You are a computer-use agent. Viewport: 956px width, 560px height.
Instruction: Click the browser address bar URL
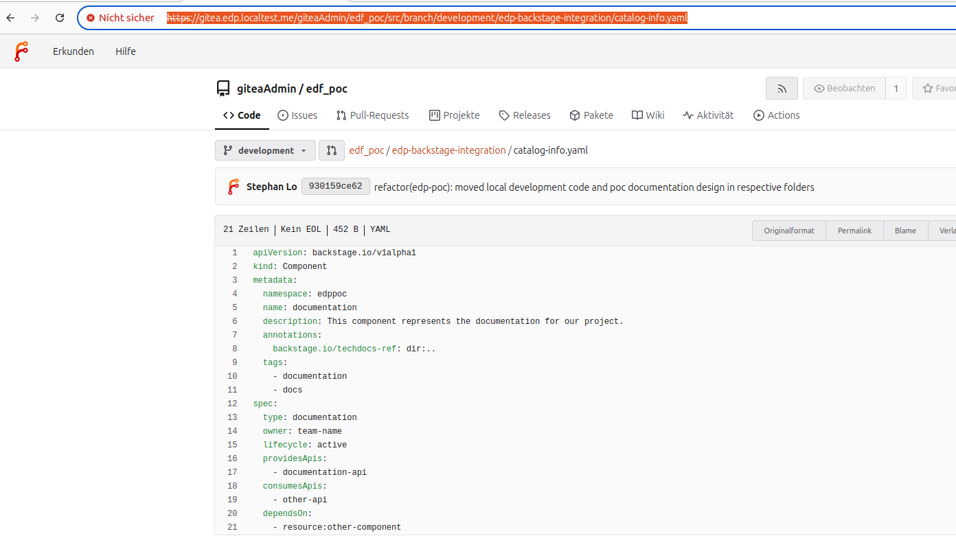[x=427, y=18]
